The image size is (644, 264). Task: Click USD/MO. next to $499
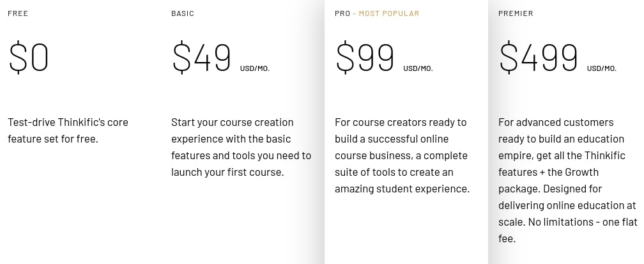(602, 68)
